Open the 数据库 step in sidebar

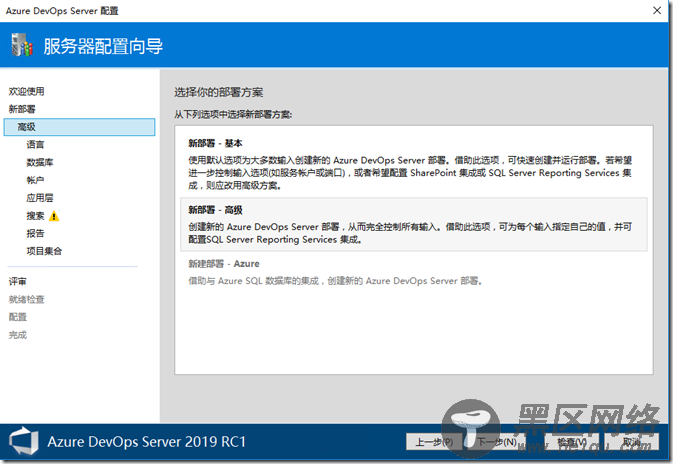(x=40, y=162)
